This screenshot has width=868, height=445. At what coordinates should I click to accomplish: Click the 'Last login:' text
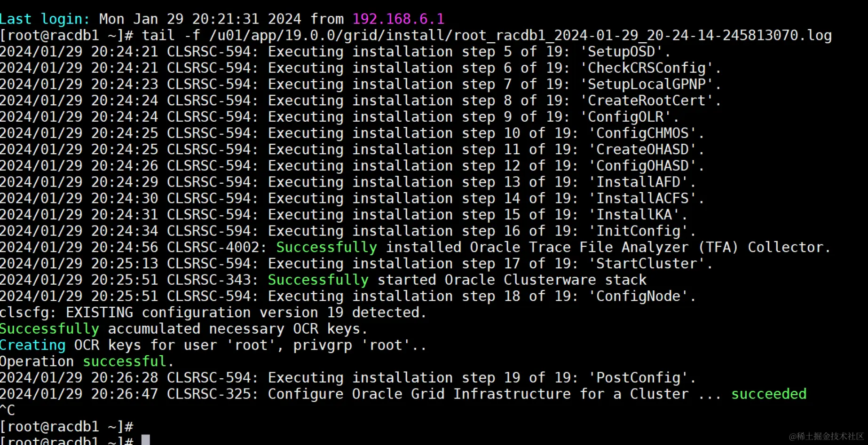(45, 19)
